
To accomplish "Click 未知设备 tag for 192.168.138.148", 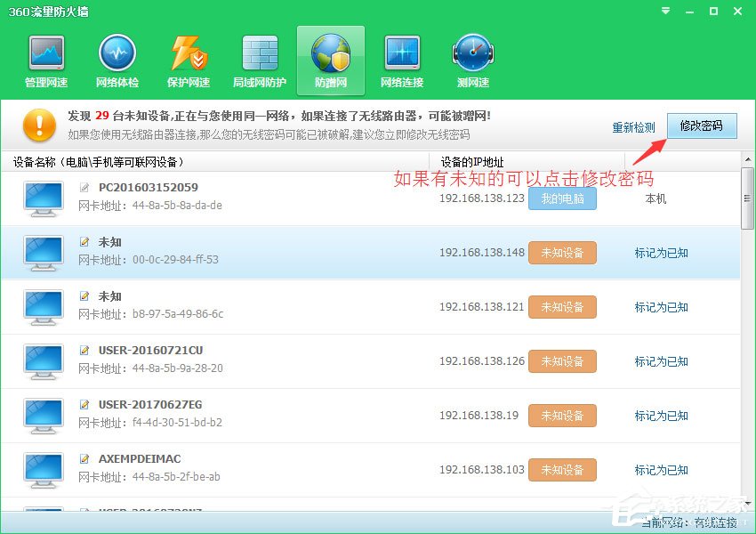I will pos(562,253).
